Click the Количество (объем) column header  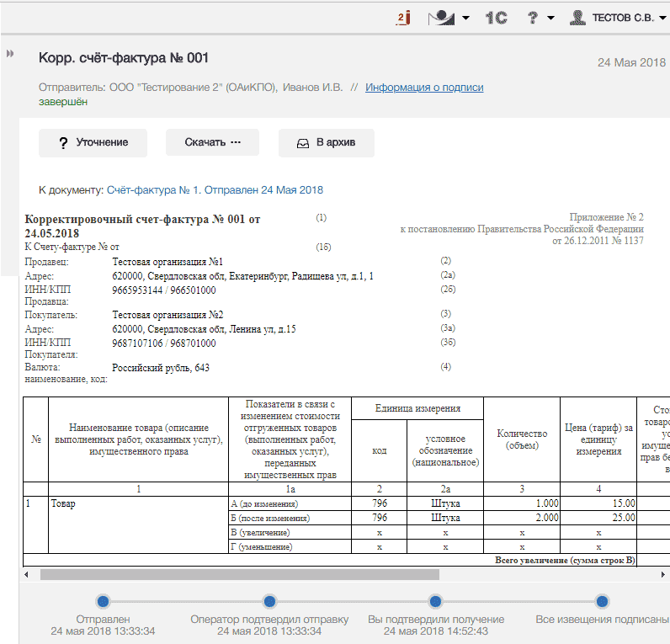(x=522, y=439)
